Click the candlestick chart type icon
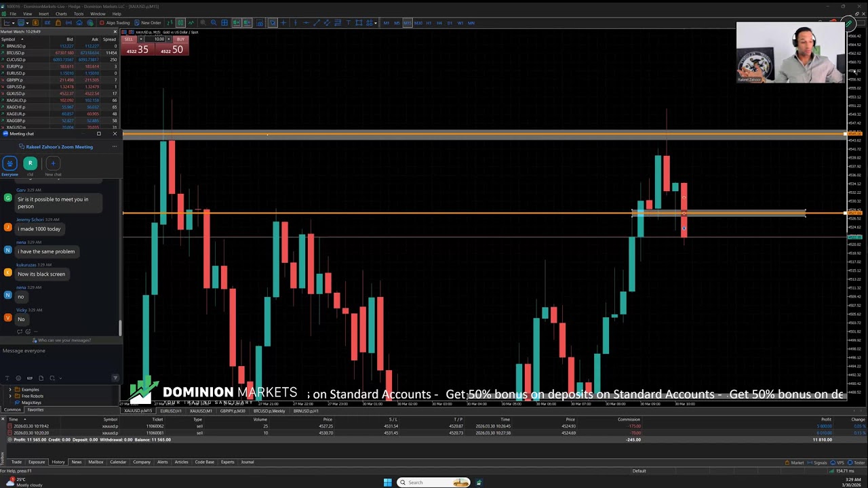Image resolution: width=868 pixels, height=488 pixels. 180,22
